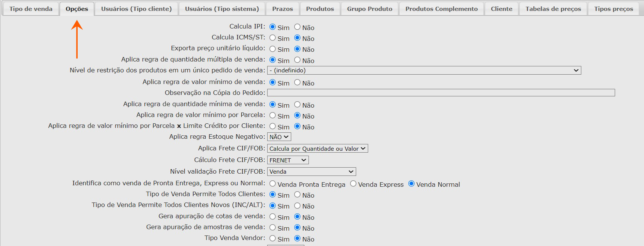The width and height of the screenshot is (644, 246).
Task: Set Calcula ICMS/ST to Sim
Action: click(272, 38)
